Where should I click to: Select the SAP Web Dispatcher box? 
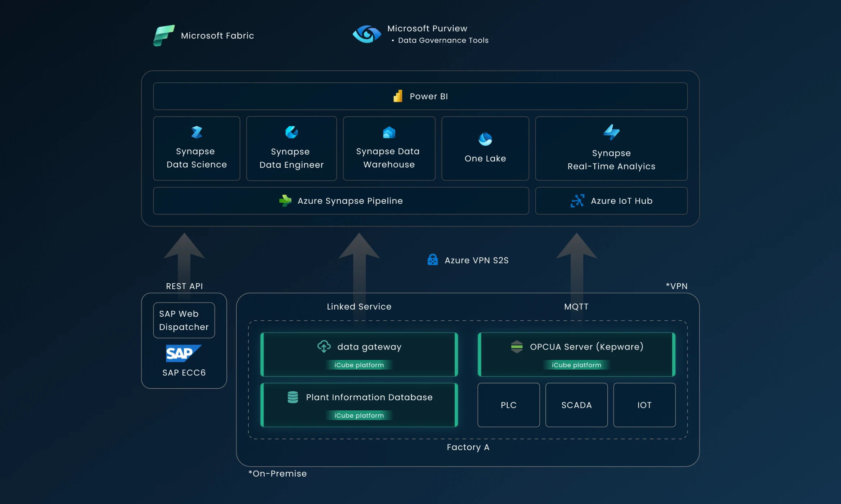pyautogui.click(x=184, y=320)
